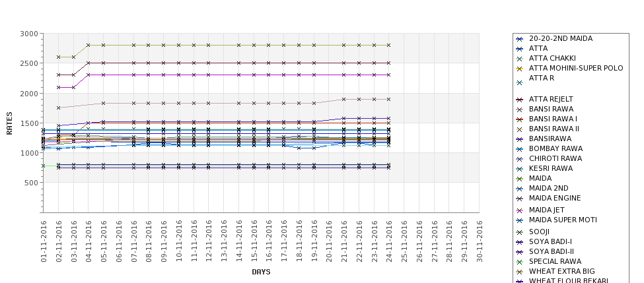Select the ATTA MOHINI-SUPER POLO legend label
This screenshot has height=283, width=644.
pos(576,68)
